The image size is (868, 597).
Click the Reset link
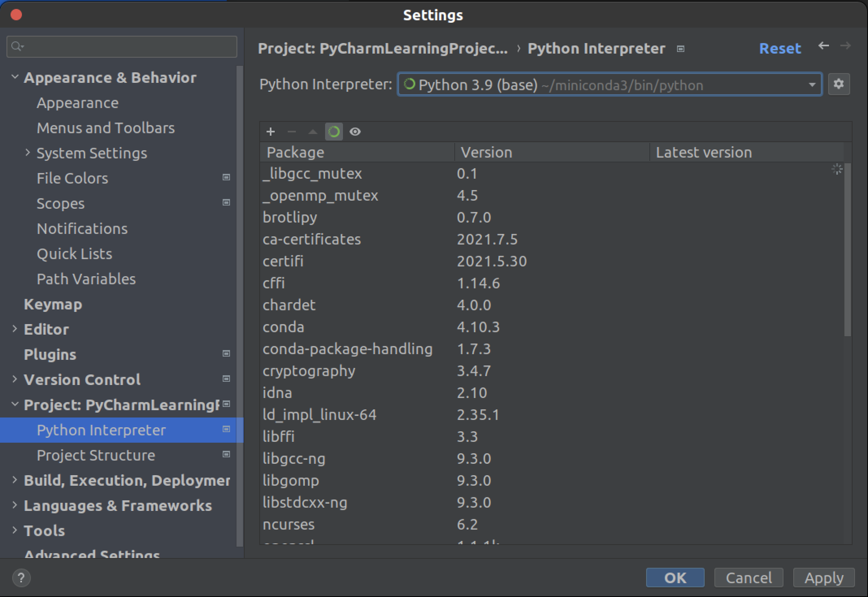pos(780,48)
